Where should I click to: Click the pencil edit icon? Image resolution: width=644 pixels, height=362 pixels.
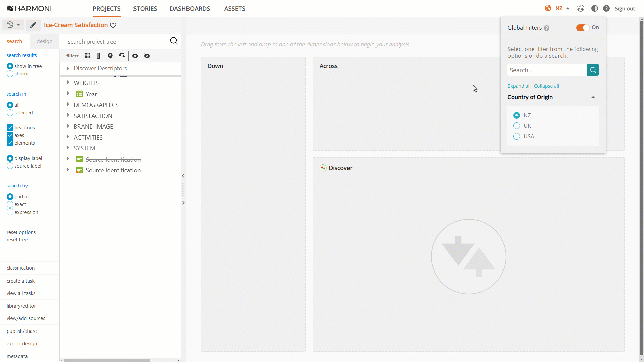tap(33, 25)
